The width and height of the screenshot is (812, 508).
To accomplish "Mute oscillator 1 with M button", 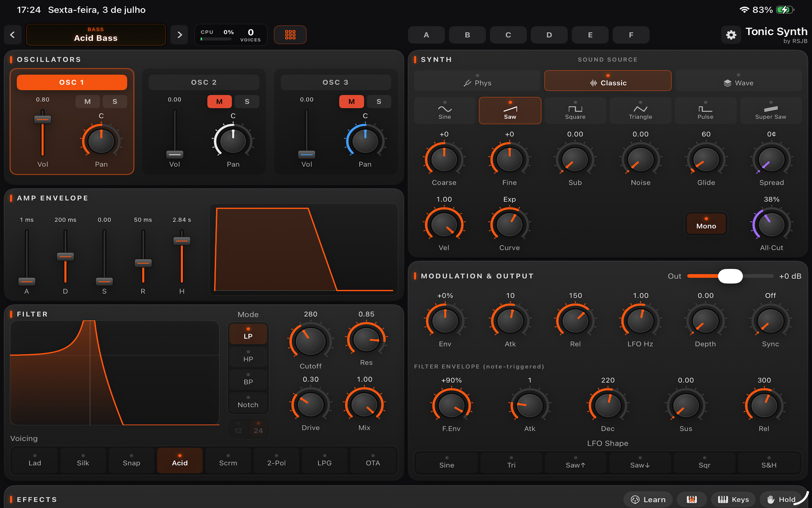I will click(x=88, y=102).
